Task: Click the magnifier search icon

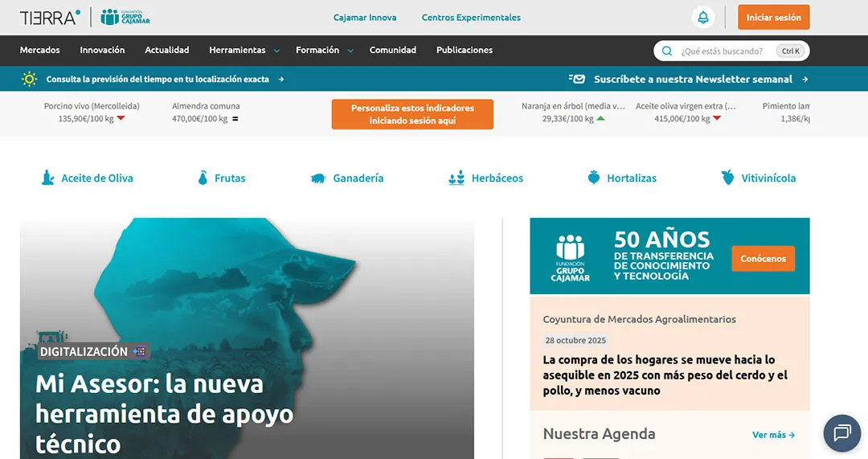Action: pyautogui.click(x=667, y=51)
